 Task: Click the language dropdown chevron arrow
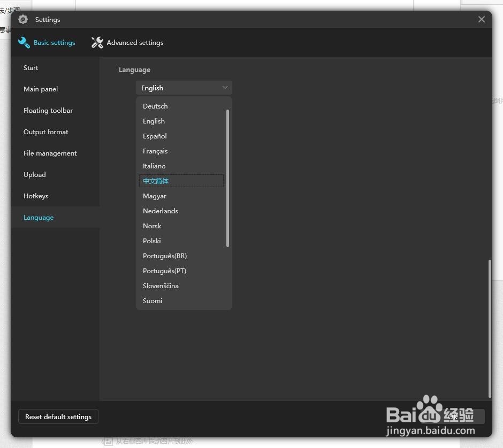(225, 88)
